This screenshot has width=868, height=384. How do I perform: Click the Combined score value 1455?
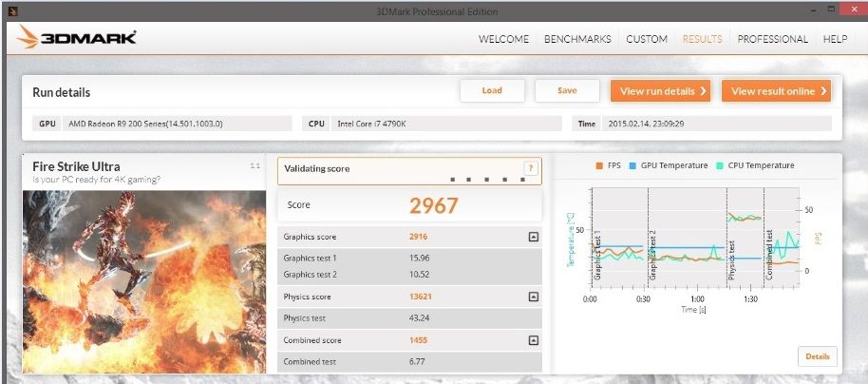click(x=418, y=340)
